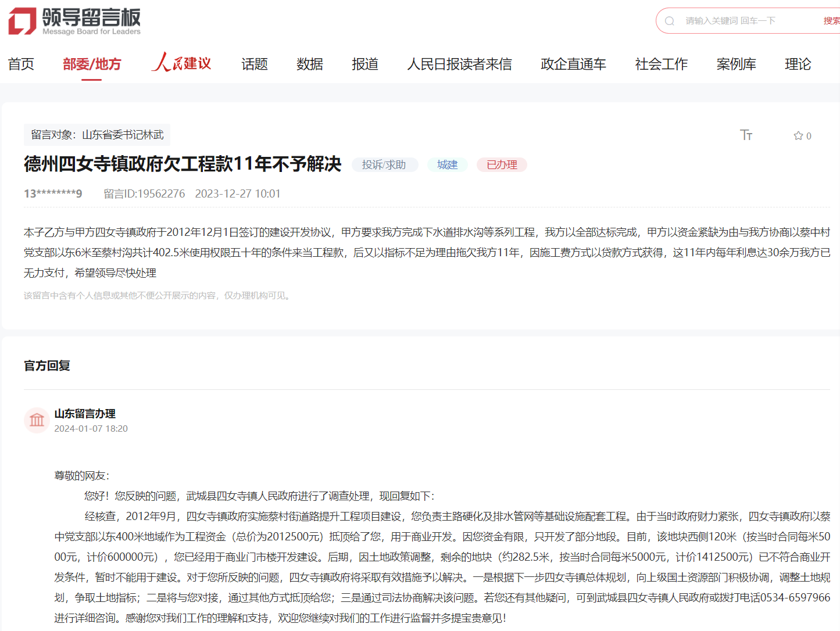Click the 投诉/求助 category tag

pos(384,165)
